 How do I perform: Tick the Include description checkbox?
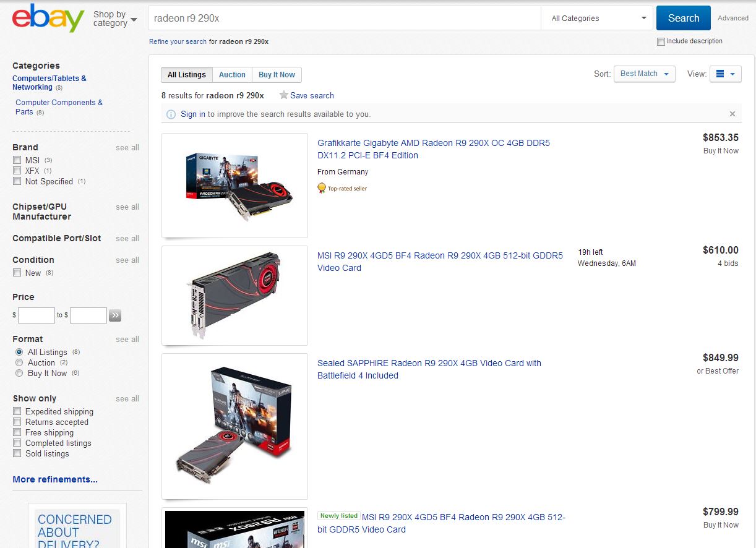[x=661, y=41]
